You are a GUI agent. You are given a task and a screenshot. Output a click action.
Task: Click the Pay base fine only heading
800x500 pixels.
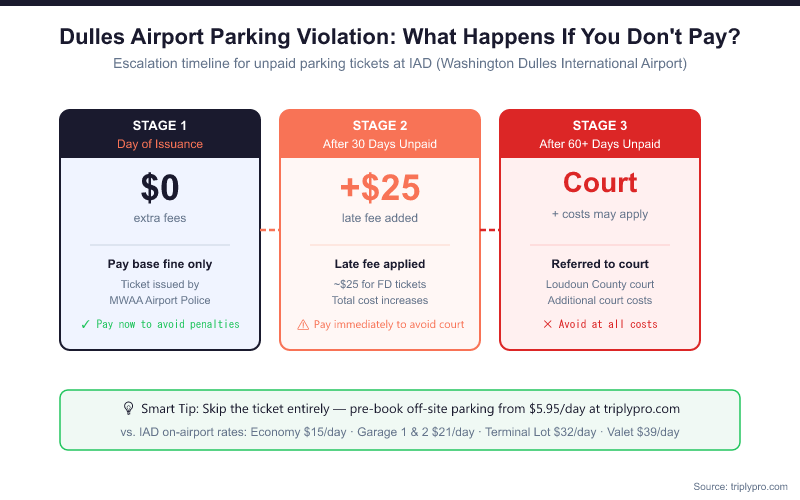pyautogui.click(x=160, y=265)
